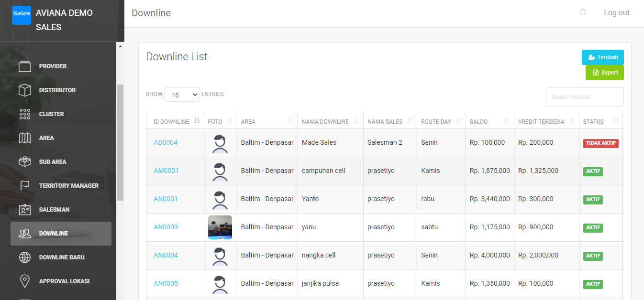Click the green Export button
644x300 pixels.
[604, 73]
